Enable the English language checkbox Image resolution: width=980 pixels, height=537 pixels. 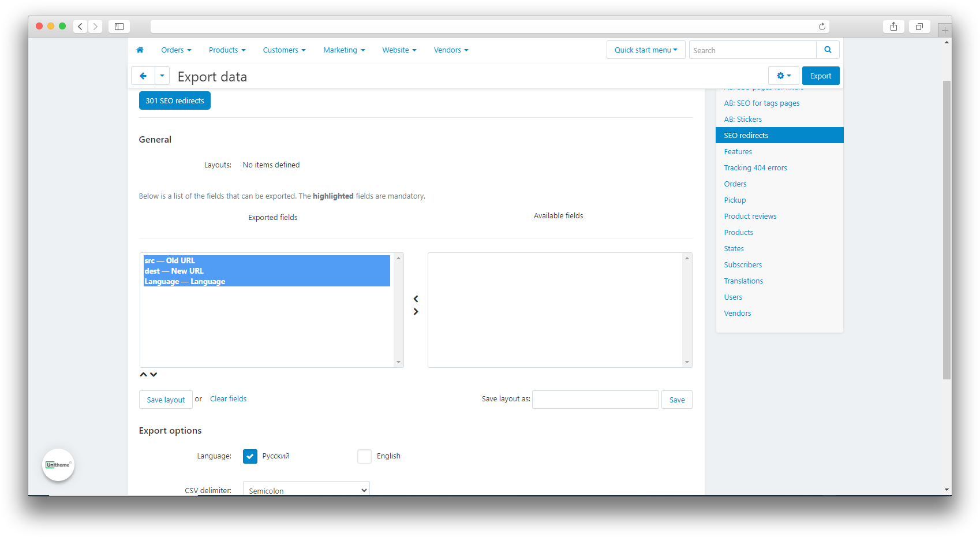coord(364,456)
